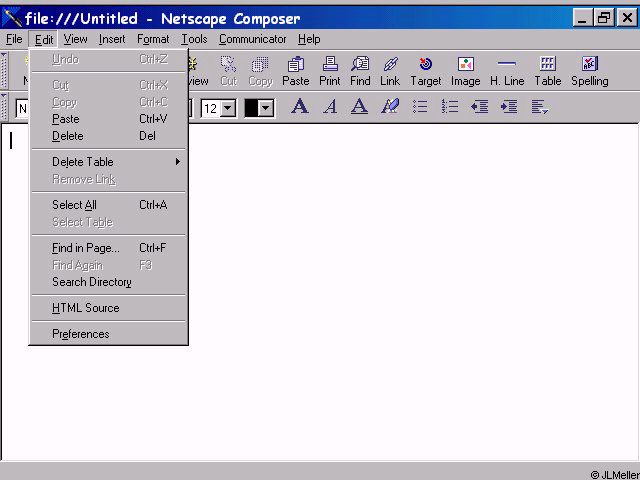The height and width of the screenshot is (480, 640).
Task: Choose HTML Source menu entry
Action: pos(109,308)
